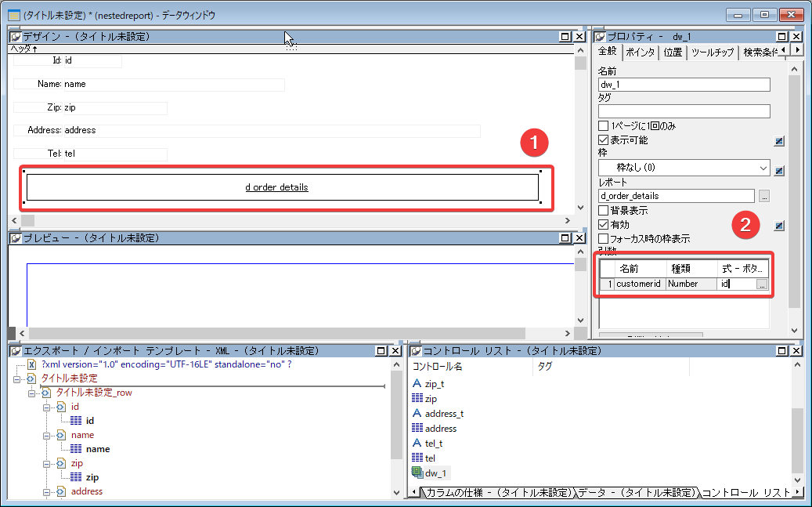
Task: Enable 1ページに1回のみ checkbox
Action: pos(603,126)
